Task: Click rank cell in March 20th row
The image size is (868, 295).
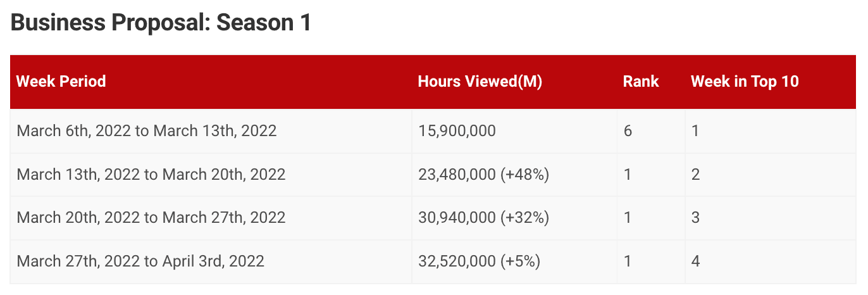Action: pyautogui.click(x=628, y=218)
